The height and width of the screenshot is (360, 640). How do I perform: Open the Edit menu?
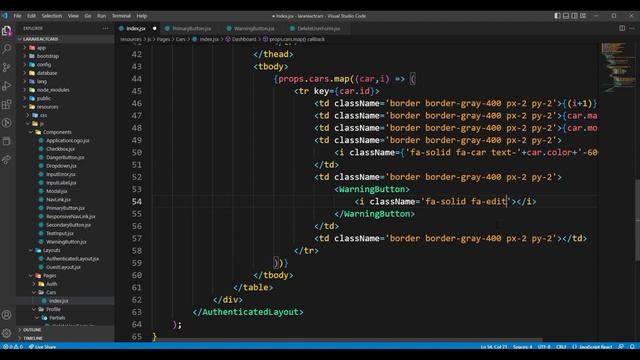point(31,16)
